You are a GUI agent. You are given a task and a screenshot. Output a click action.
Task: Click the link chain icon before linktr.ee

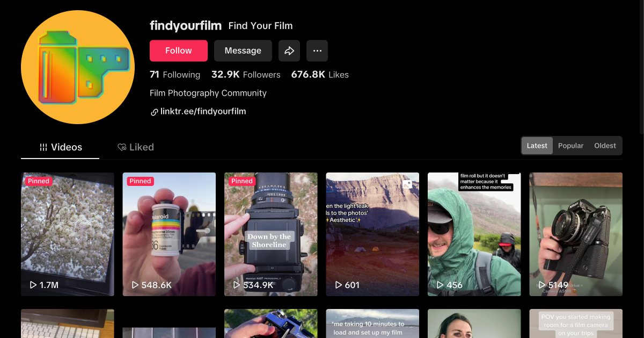click(x=154, y=111)
